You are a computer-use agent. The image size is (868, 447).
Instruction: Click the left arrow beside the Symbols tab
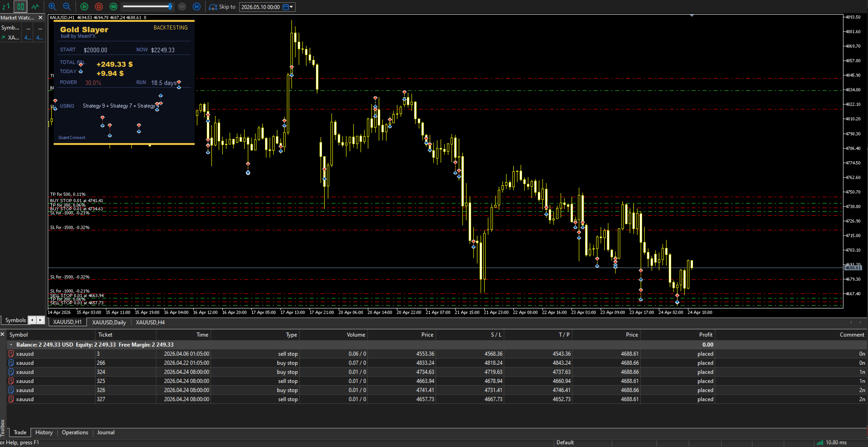click(32, 320)
